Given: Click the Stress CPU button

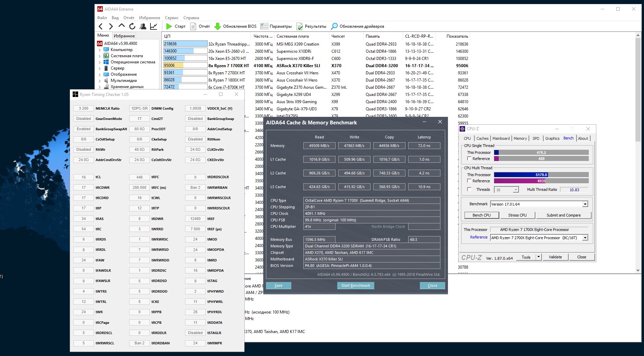Looking at the screenshot, I should coord(517,215).
